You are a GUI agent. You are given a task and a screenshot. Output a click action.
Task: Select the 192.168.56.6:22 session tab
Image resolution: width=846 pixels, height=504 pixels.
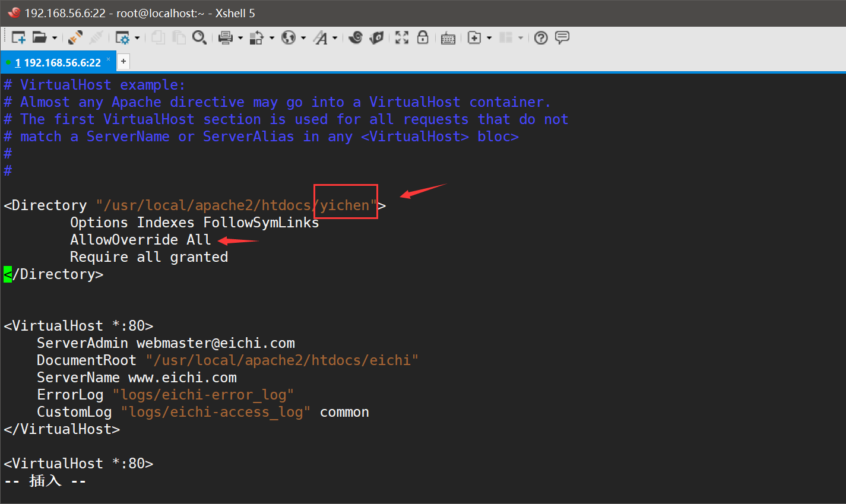click(58, 62)
